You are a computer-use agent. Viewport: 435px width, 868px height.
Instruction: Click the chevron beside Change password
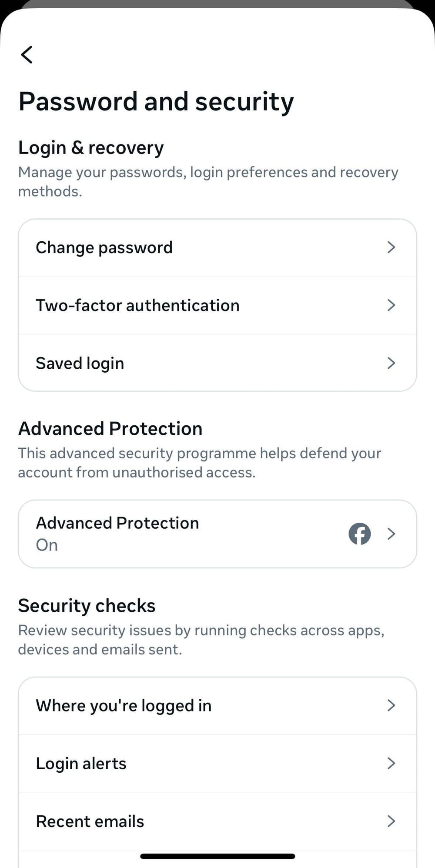pos(391,247)
